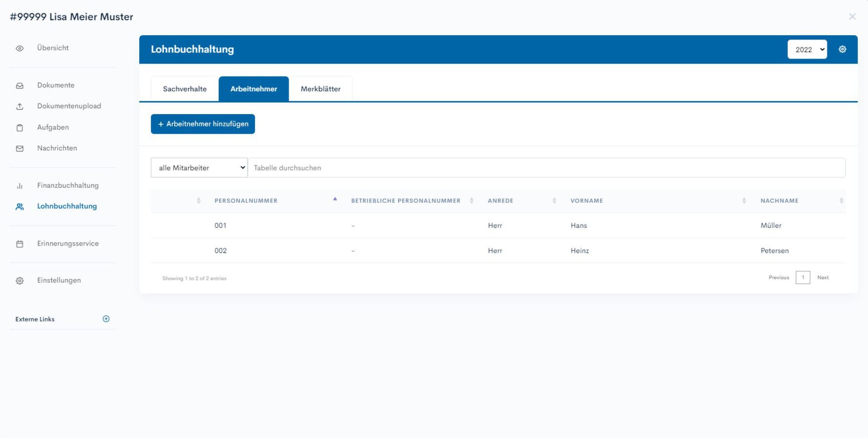The height and width of the screenshot is (438, 868).
Task: Switch to the Merkblätter tab
Action: click(x=320, y=89)
